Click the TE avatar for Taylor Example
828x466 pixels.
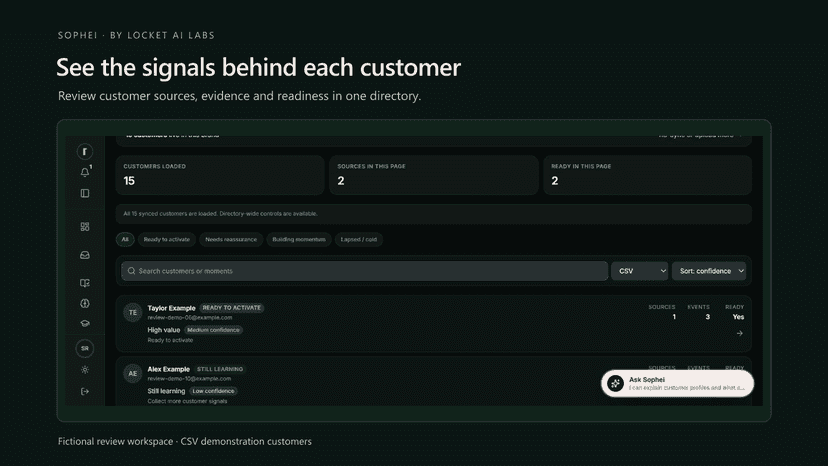(133, 312)
